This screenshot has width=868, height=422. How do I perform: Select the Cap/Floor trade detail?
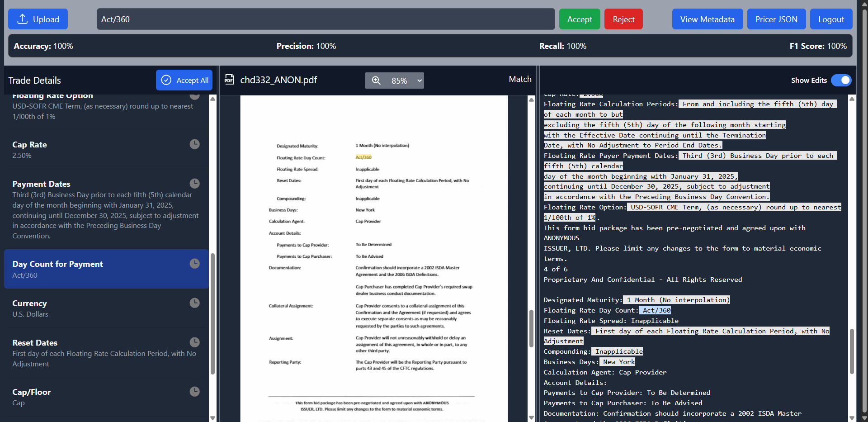(x=106, y=397)
